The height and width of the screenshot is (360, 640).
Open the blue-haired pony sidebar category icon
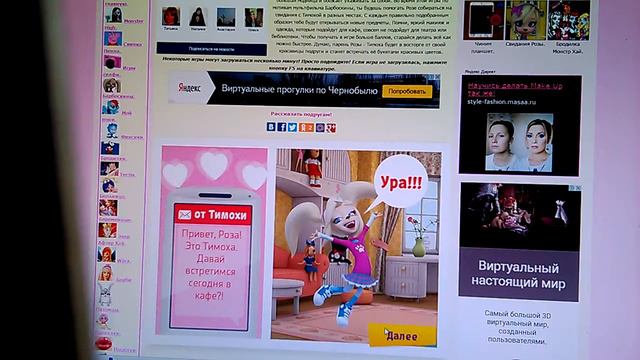tap(111, 107)
